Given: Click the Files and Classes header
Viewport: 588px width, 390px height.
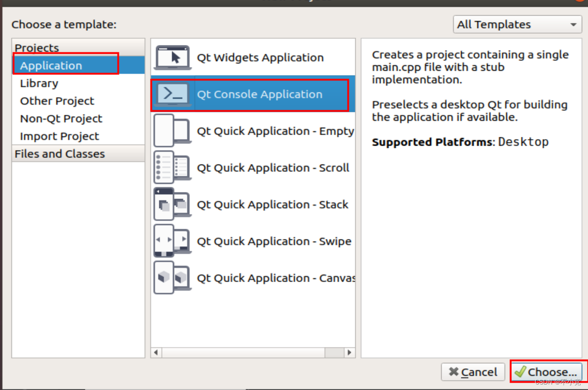Looking at the screenshot, I should pyautogui.click(x=78, y=153).
